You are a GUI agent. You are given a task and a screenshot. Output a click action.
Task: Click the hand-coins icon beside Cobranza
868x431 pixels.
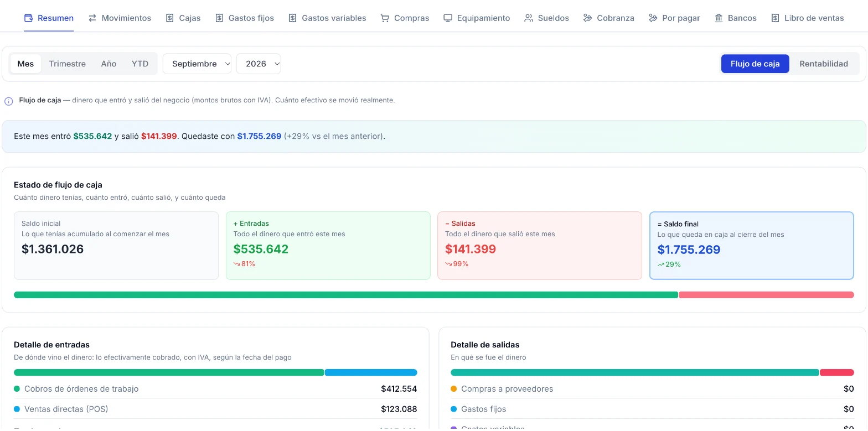click(x=588, y=18)
